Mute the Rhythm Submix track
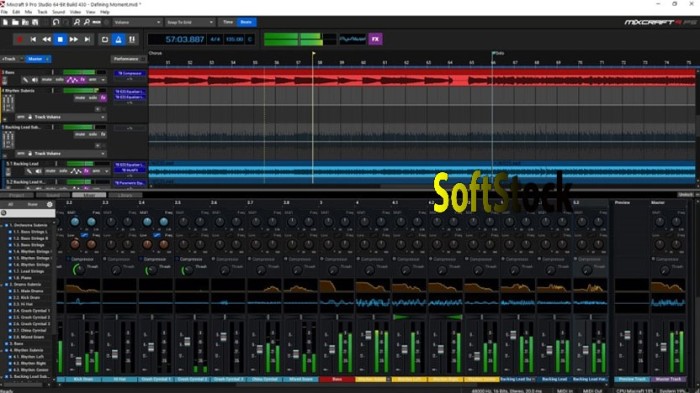The width and height of the screenshot is (700, 393). click(80, 97)
